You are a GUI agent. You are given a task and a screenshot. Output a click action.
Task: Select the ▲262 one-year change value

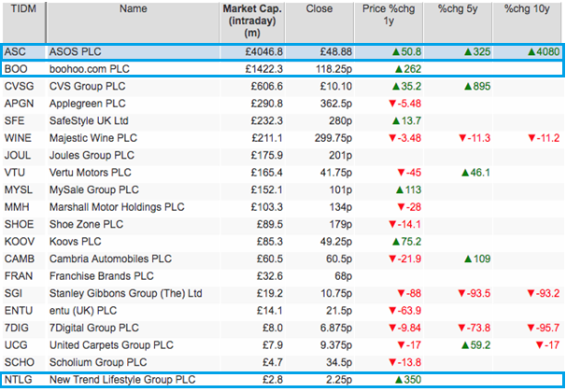pos(408,69)
